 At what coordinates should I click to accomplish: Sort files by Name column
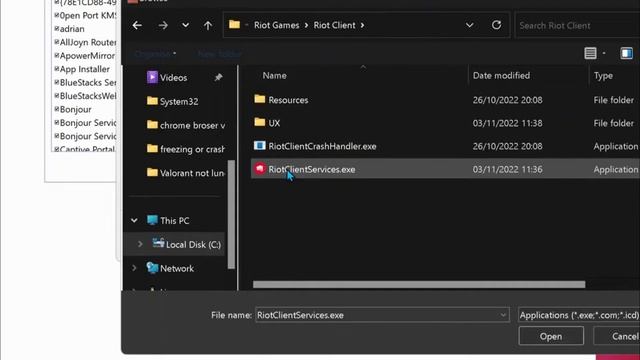[274, 76]
